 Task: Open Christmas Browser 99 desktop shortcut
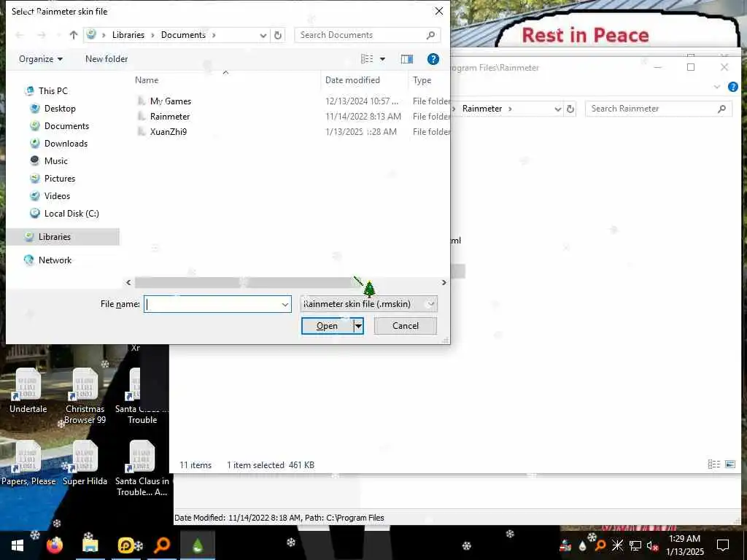click(x=85, y=396)
